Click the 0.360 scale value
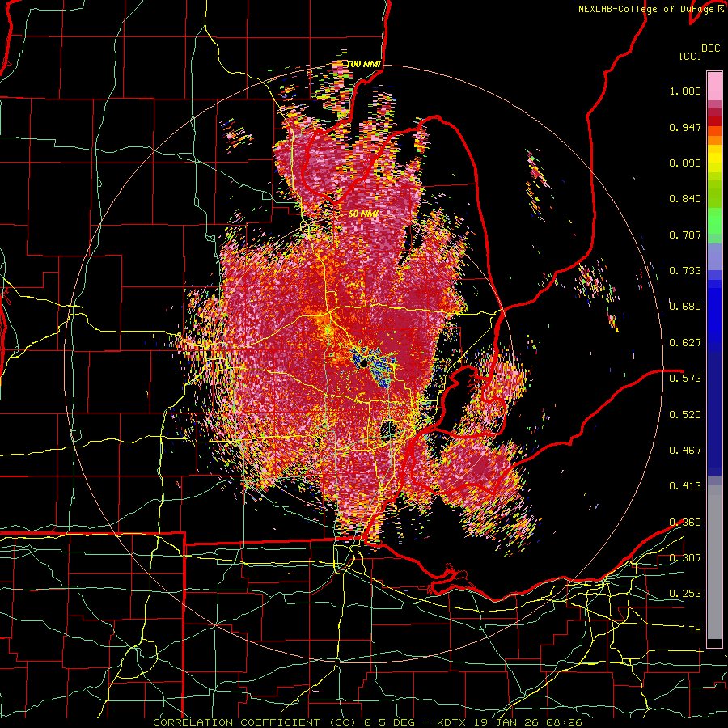Screen dimensions: 728x728 click(x=685, y=523)
